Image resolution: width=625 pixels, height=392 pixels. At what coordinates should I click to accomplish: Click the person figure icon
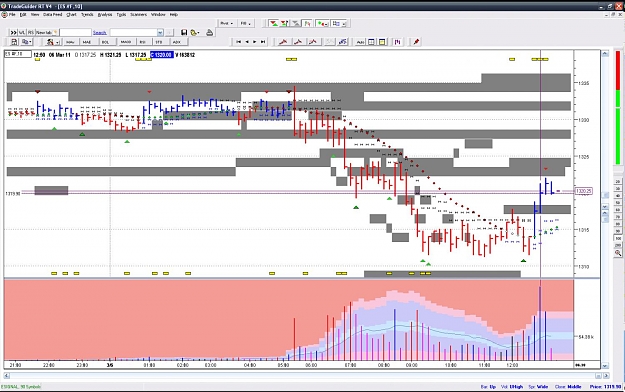click(50, 42)
